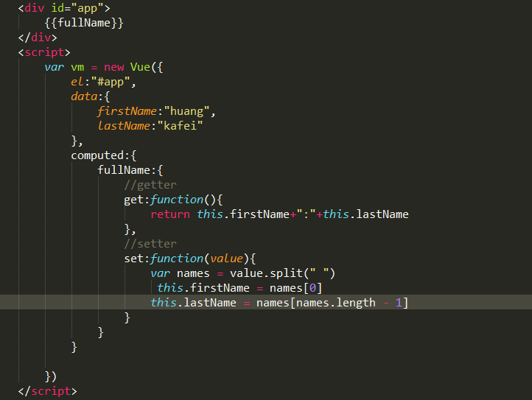Click the 'return' keyword in the getter
Screen dimensions: 532x400
tap(170, 214)
